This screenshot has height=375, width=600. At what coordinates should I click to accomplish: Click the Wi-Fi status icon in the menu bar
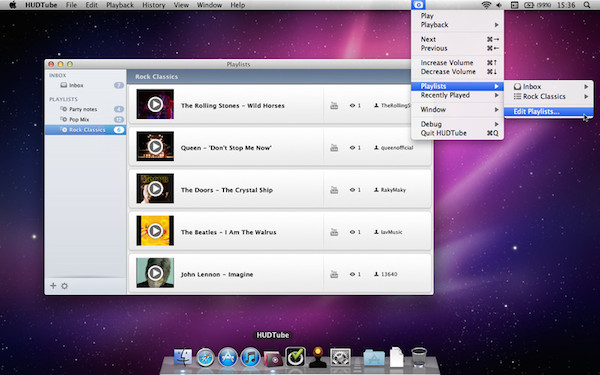(486, 5)
